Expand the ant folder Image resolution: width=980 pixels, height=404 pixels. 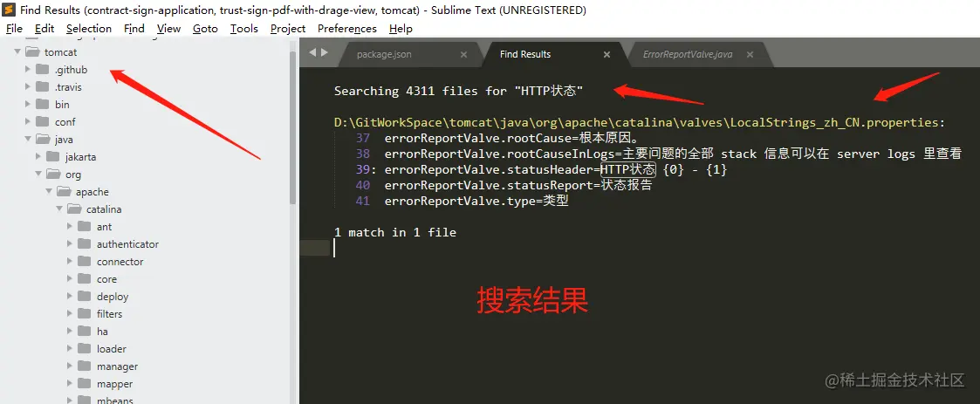tap(69, 226)
